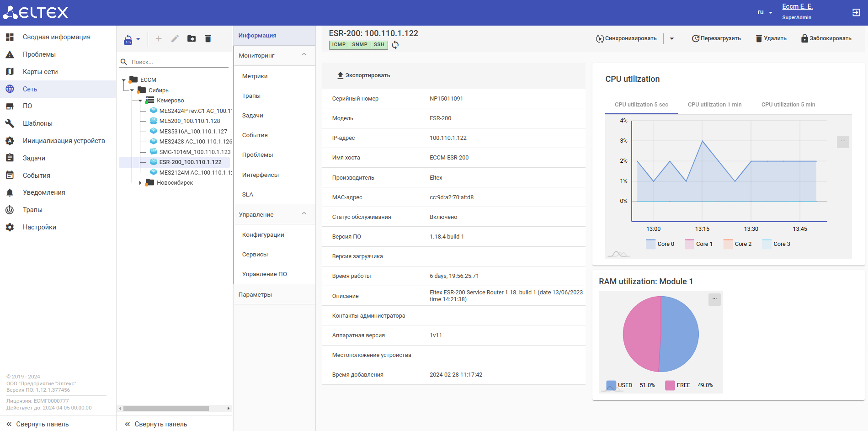Image resolution: width=868 pixels, height=431 pixels.
Task: Click the Удалить button
Action: (x=771, y=38)
